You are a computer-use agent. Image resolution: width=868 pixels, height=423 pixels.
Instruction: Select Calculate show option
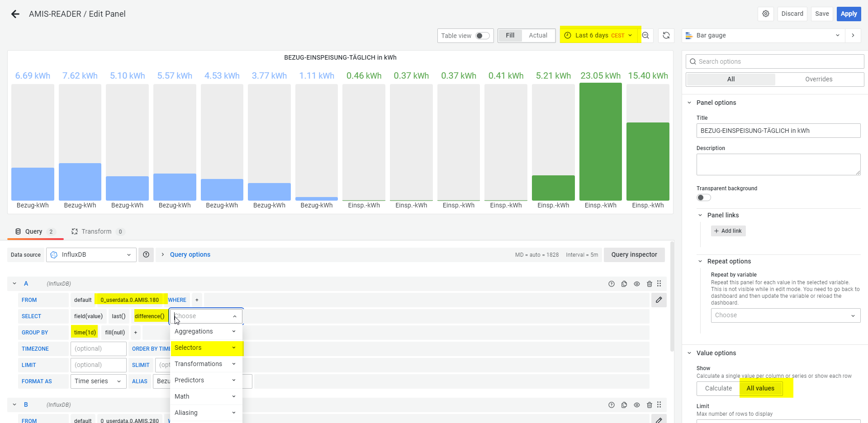[718, 388]
